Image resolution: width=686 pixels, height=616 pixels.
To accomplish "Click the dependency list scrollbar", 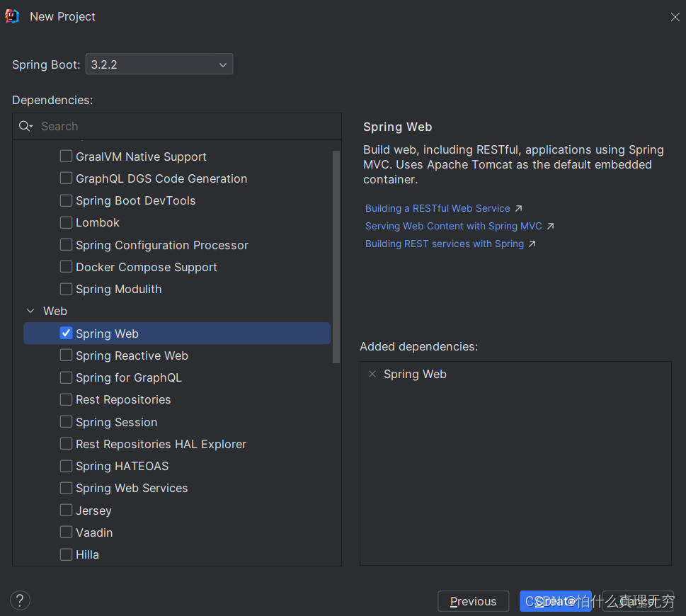I will 336,257.
